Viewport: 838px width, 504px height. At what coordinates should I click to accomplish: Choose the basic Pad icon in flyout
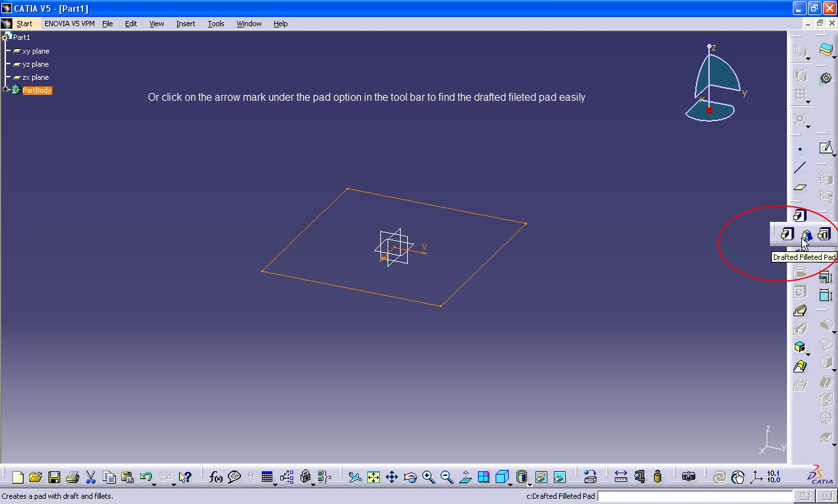click(788, 234)
